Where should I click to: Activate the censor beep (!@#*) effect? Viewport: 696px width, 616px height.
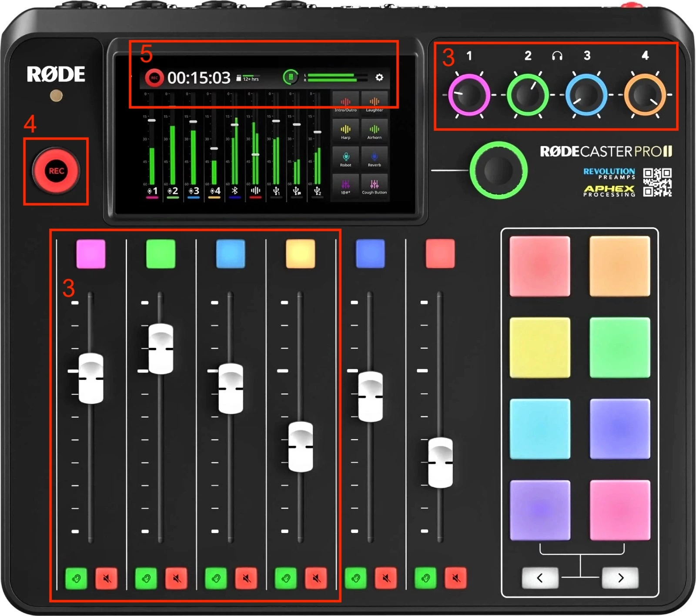click(x=346, y=186)
